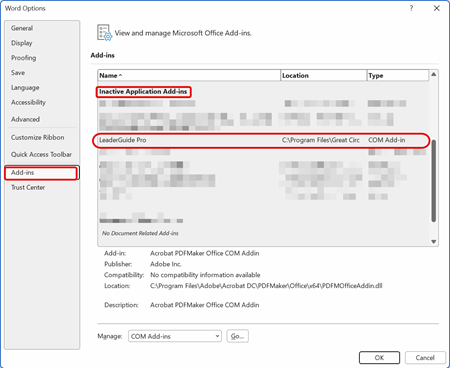Click the Location column header

tap(323, 75)
